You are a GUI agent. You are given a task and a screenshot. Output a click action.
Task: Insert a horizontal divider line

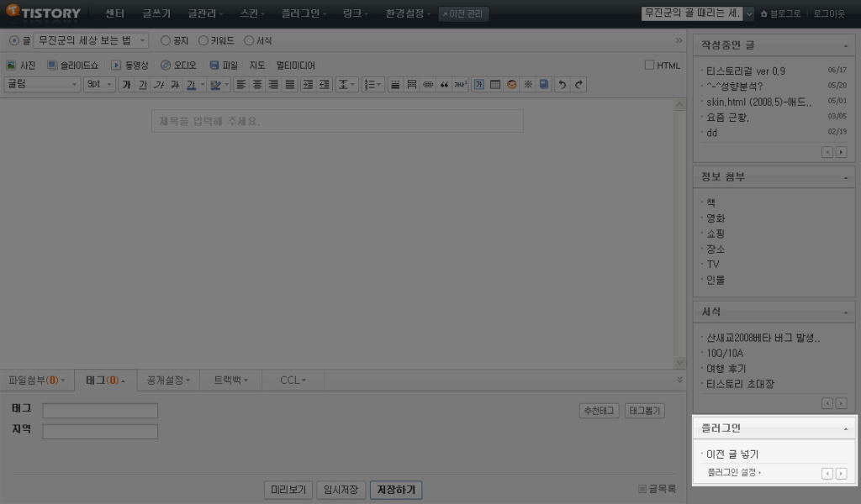(395, 85)
